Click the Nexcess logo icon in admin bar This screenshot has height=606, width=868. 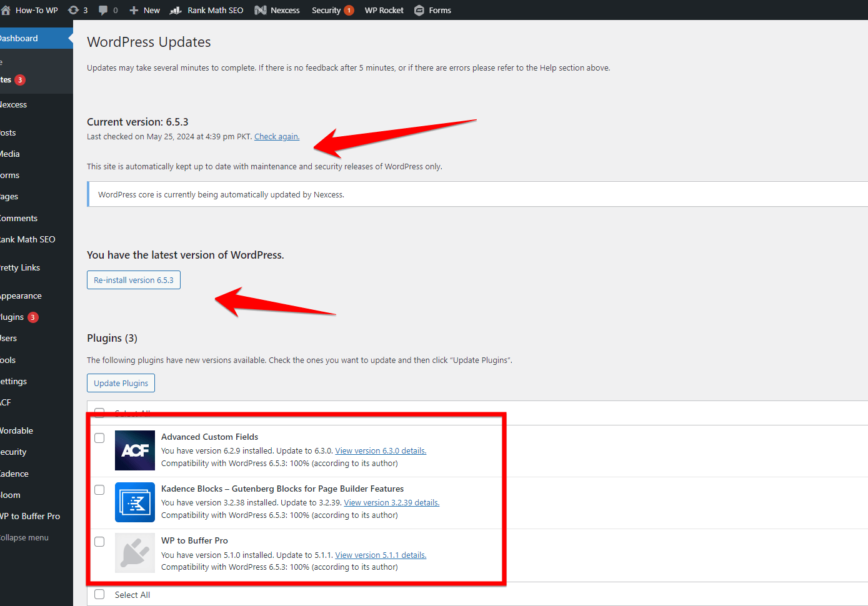261,10
